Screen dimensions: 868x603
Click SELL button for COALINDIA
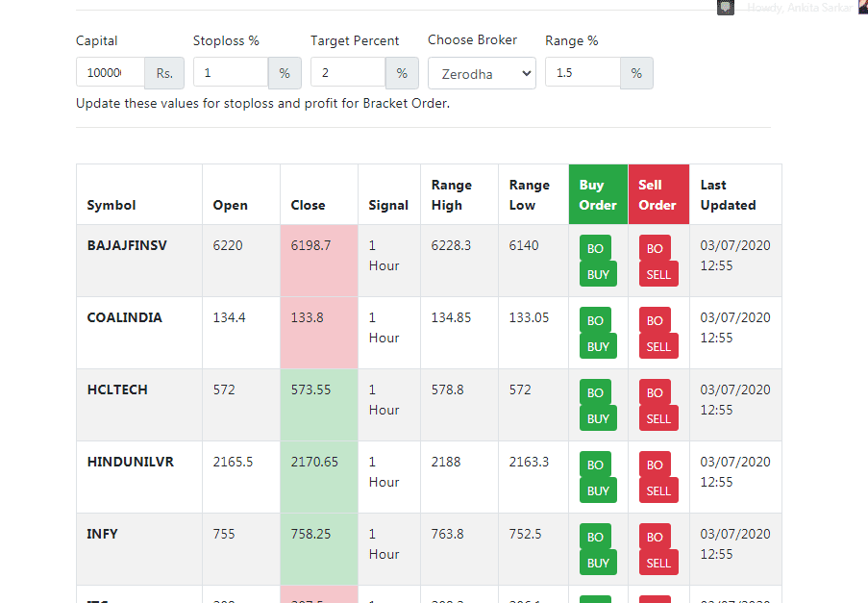(x=658, y=346)
